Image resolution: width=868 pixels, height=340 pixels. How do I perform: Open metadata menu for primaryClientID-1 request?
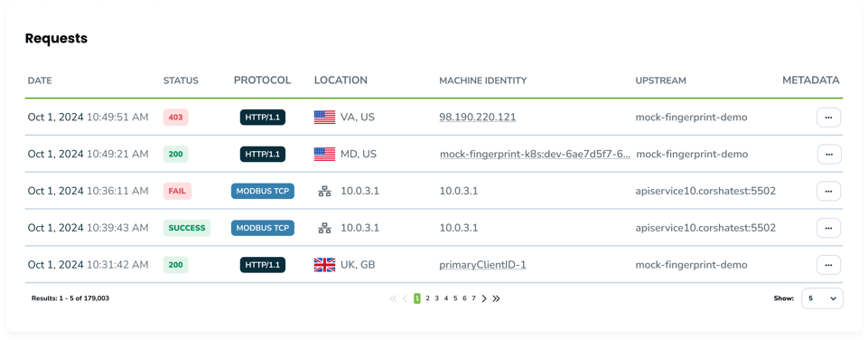tap(828, 265)
